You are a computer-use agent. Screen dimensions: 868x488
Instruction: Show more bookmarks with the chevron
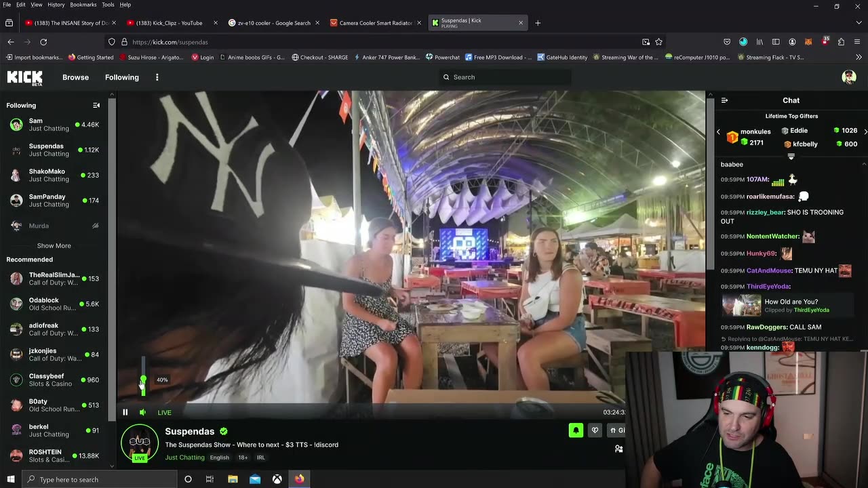click(858, 58)
